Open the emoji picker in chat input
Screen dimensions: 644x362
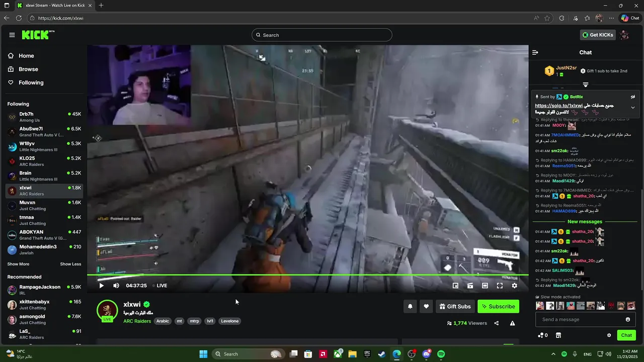click(x=628, y=319)
